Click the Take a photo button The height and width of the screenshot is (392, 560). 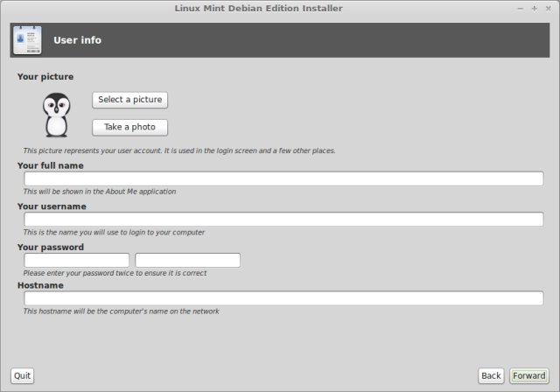pyautogui.click(x=130, y=127)
